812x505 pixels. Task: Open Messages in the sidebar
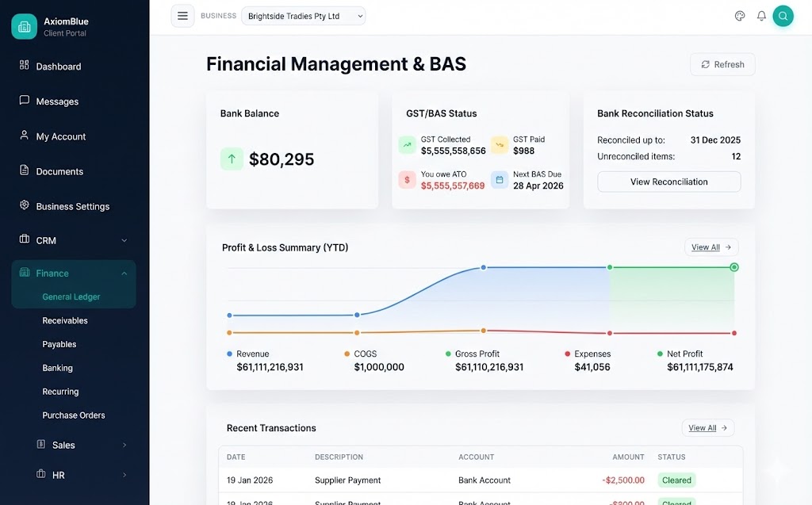(56, 101)
